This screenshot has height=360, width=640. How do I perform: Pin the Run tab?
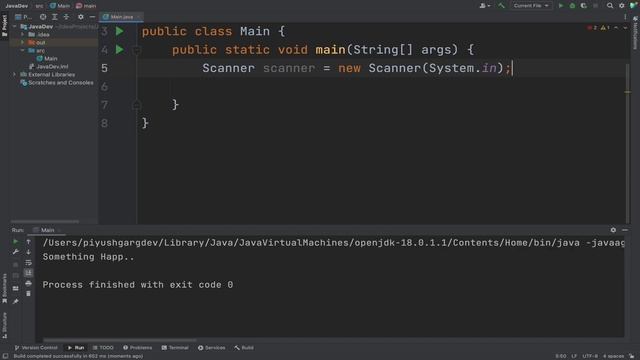pyautogui.click(x=16, y=302)
